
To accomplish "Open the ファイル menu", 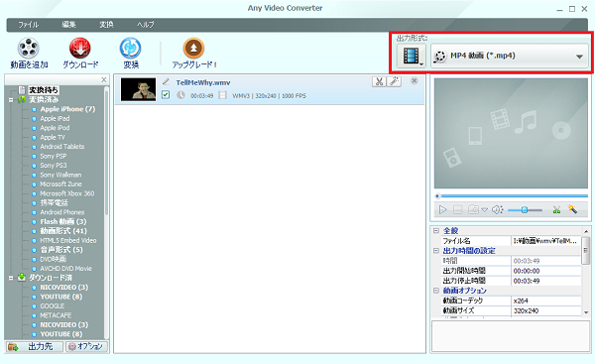I will 29,25.
